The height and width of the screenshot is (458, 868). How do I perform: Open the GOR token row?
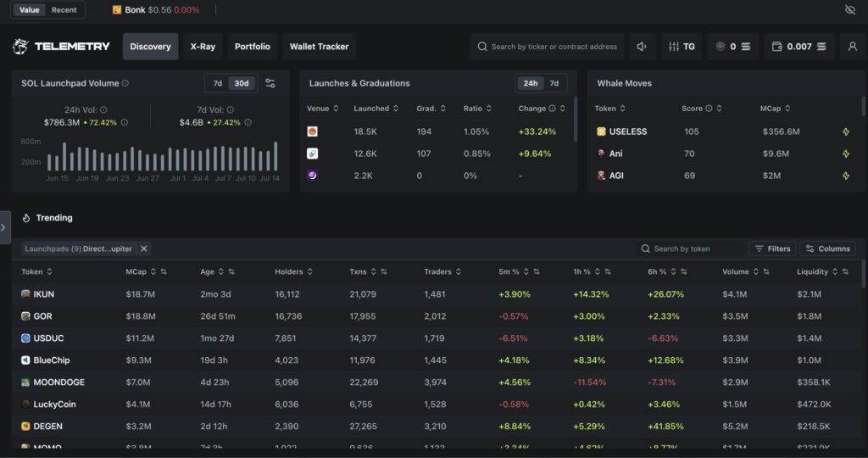pos(437,316)
